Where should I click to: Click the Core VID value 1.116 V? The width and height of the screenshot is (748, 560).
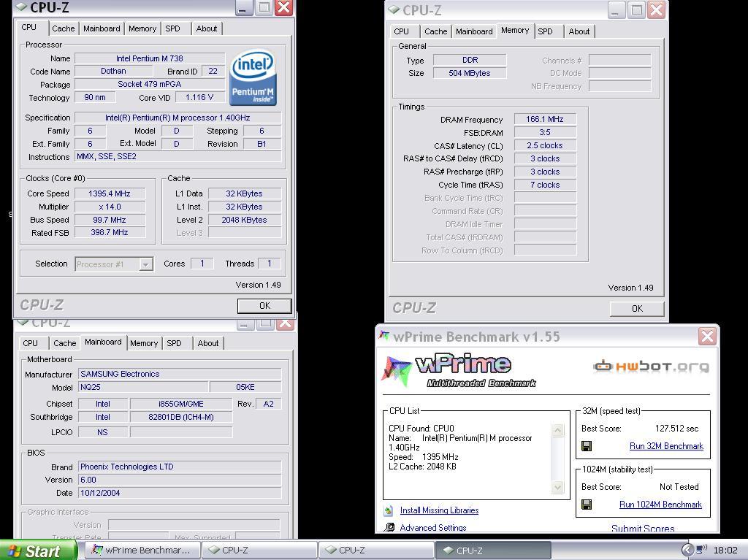[199, 97]
